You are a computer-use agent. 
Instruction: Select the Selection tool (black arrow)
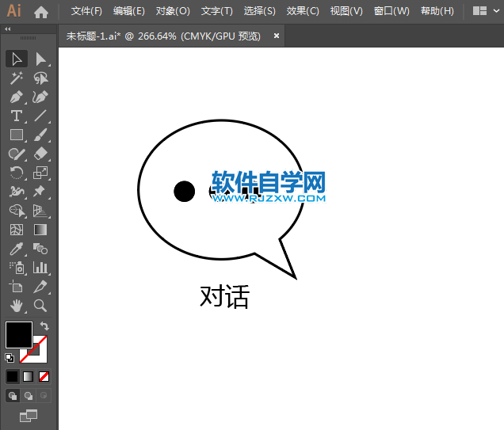17,59
